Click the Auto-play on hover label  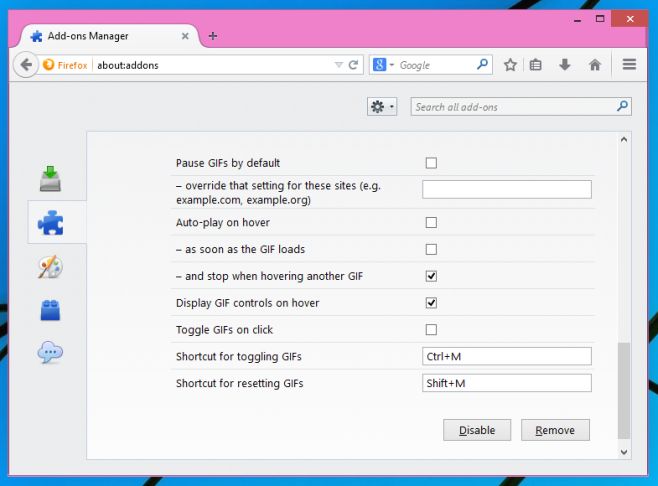tap(223, 222)
